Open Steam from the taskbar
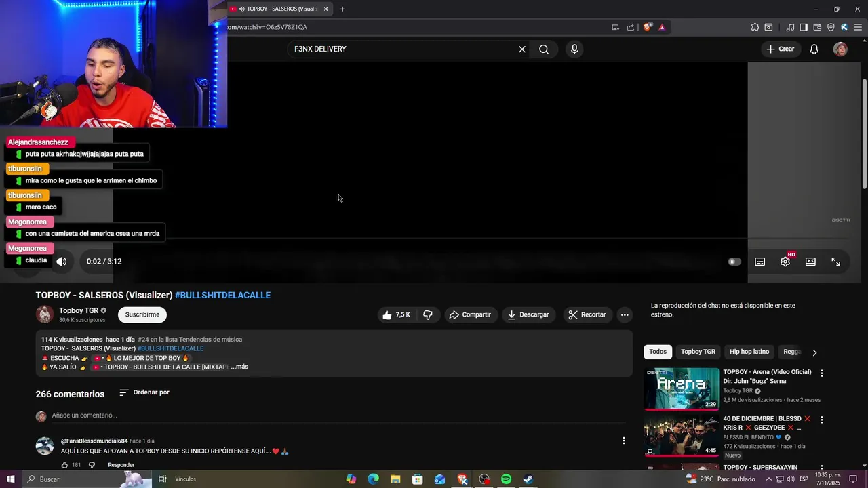This screenshot has height=488, width=868. (x=528, y=479)
